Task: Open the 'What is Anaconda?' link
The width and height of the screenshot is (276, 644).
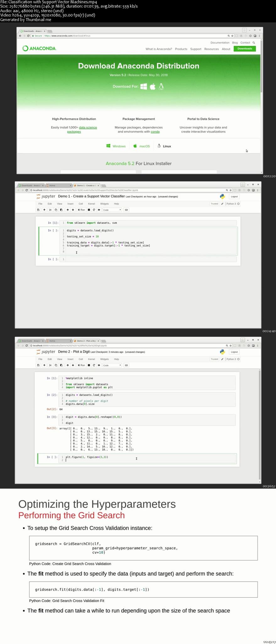Action: pos(159,49)
